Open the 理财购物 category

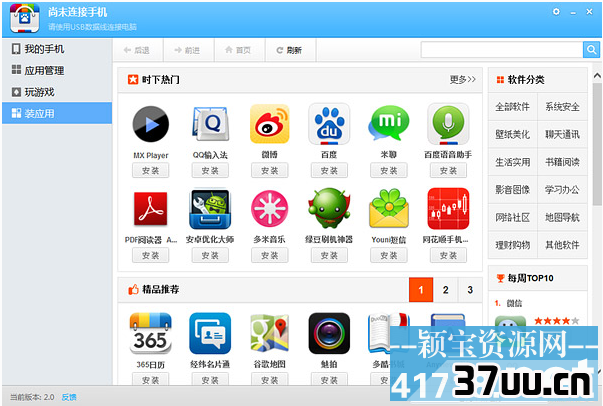513,245
